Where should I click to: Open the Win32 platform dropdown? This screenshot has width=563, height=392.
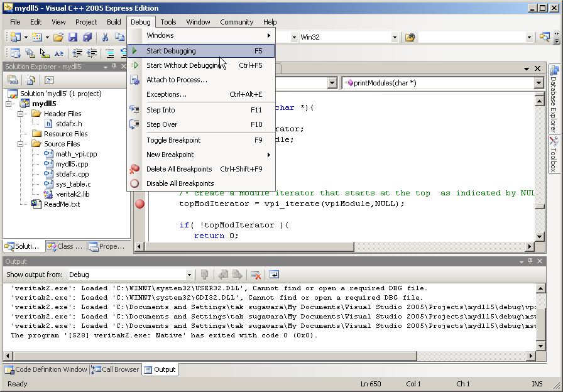395,37
